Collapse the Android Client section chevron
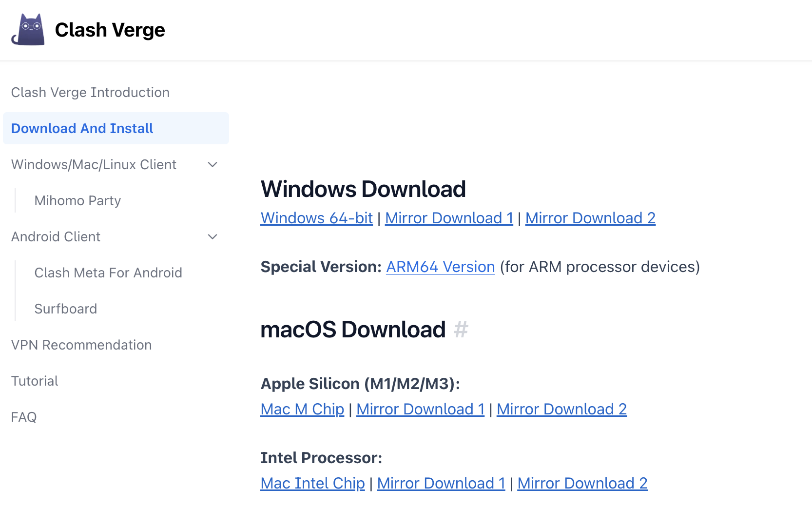The height and width of the screenshot is (508, 812). pyautogui.click(x=213, y=237)
